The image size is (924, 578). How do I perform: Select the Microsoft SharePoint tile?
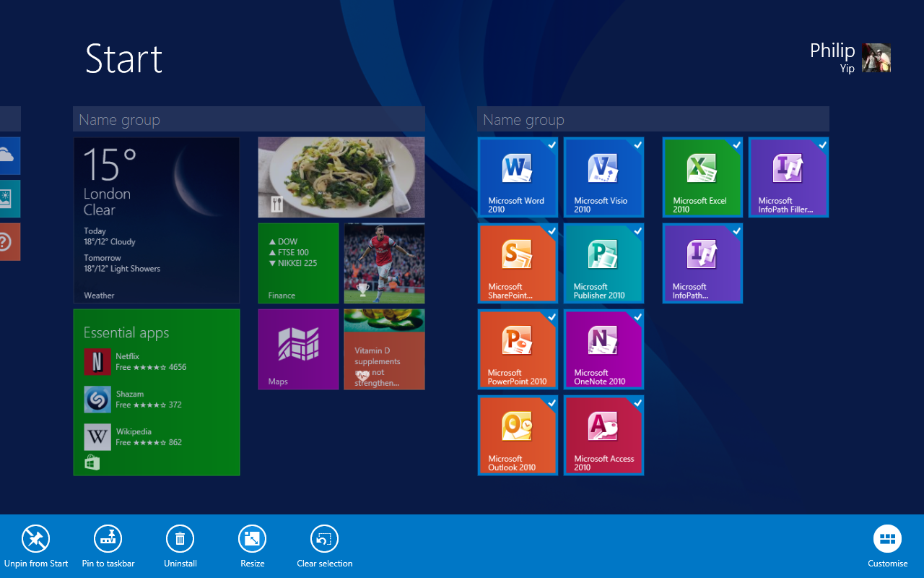pyautogui.click(x=518, y=263)
